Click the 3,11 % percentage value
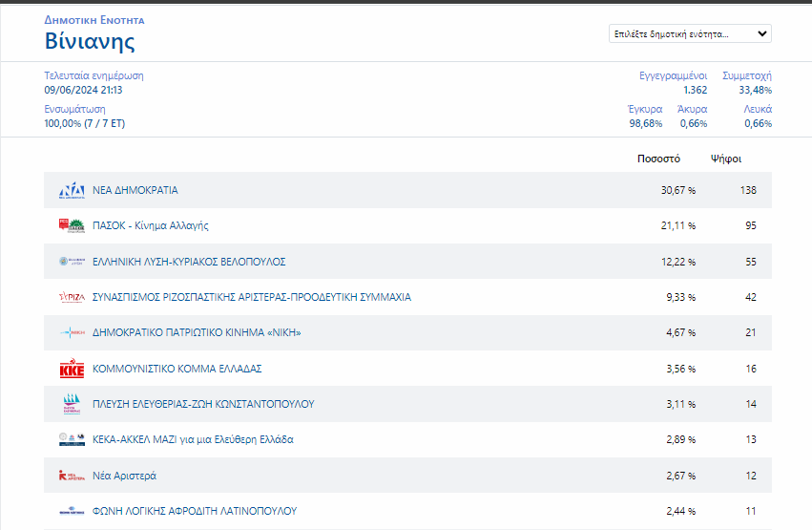 coord(680,404)
